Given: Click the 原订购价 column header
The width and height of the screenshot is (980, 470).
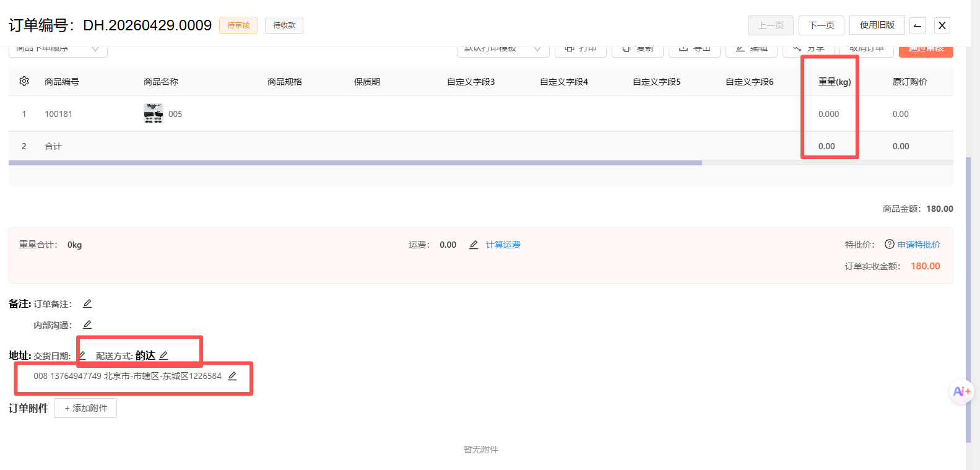Looking at the screenshot, I should coord(910,82).
